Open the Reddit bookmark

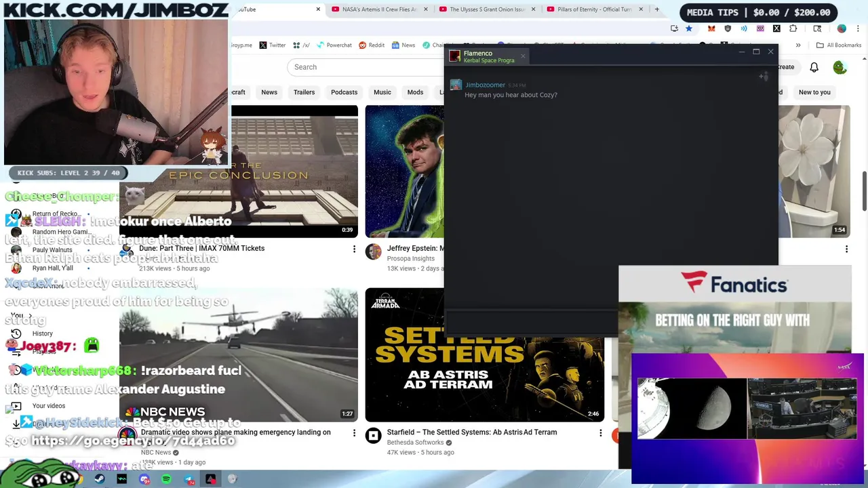[372, 45]
